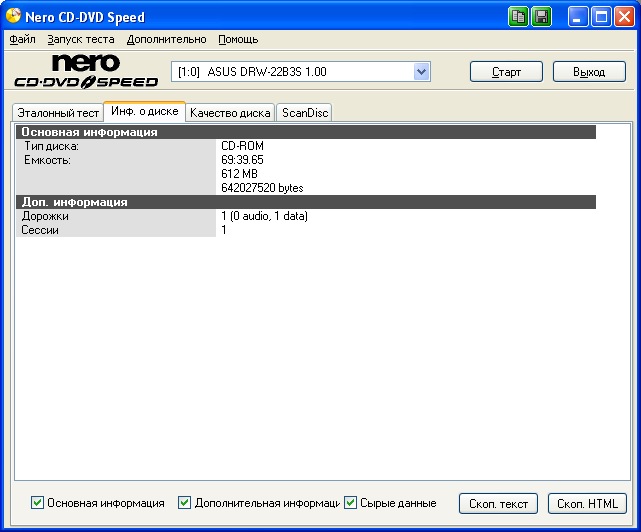Switch to the Эталонный тест tab

pyautogui.click(x=58, y=113)
